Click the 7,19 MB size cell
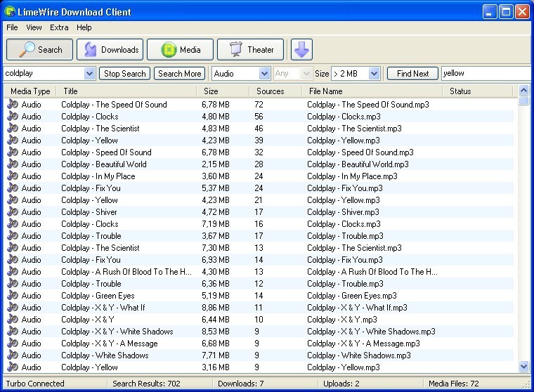 coord(216,224)
